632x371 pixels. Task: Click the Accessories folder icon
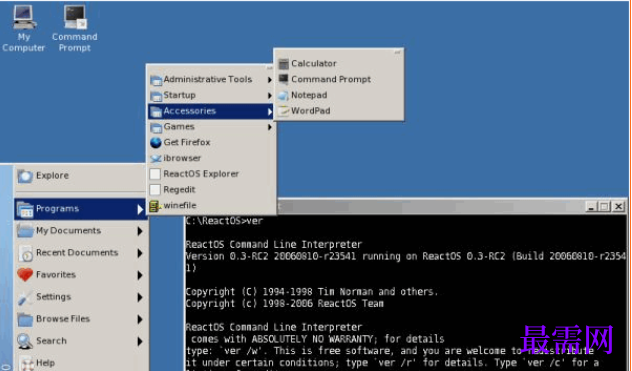click(x=156, y=111)
